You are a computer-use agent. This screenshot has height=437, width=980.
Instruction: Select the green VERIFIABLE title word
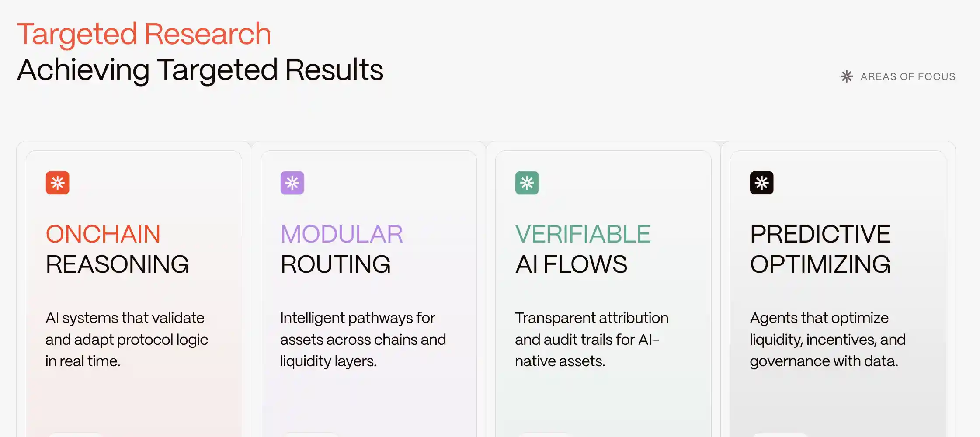tap(583, 234)
